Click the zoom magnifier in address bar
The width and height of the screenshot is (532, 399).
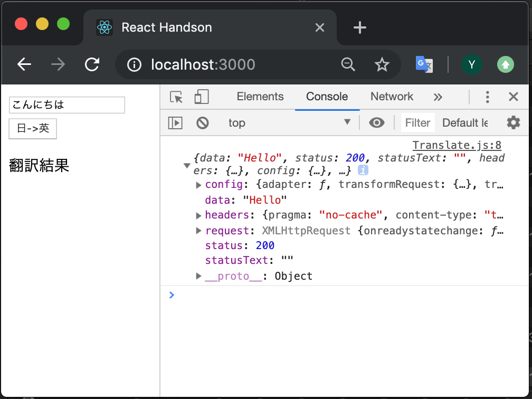coord(348,64)
